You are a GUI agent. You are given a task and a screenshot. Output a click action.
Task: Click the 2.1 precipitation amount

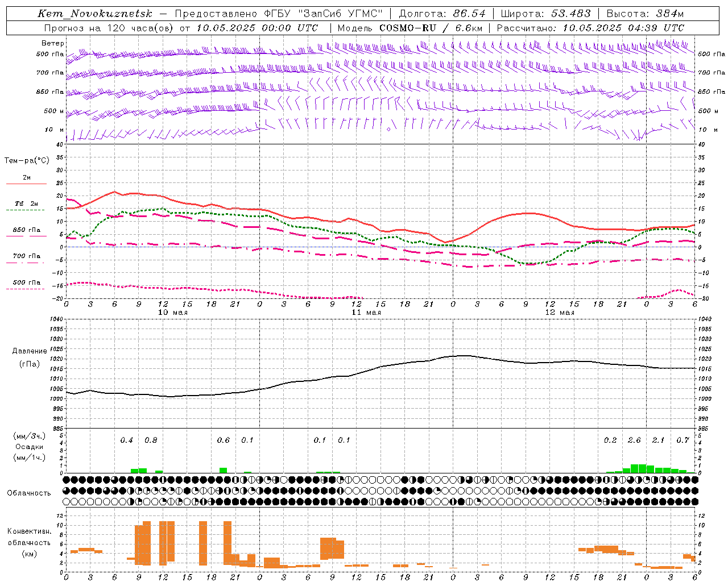[658, 440]
